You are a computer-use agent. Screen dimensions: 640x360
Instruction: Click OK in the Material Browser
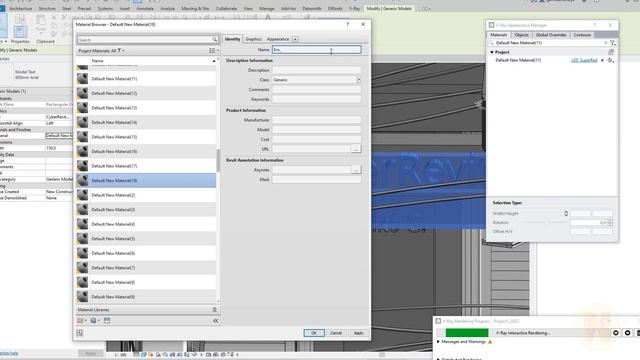click(314, 333)
